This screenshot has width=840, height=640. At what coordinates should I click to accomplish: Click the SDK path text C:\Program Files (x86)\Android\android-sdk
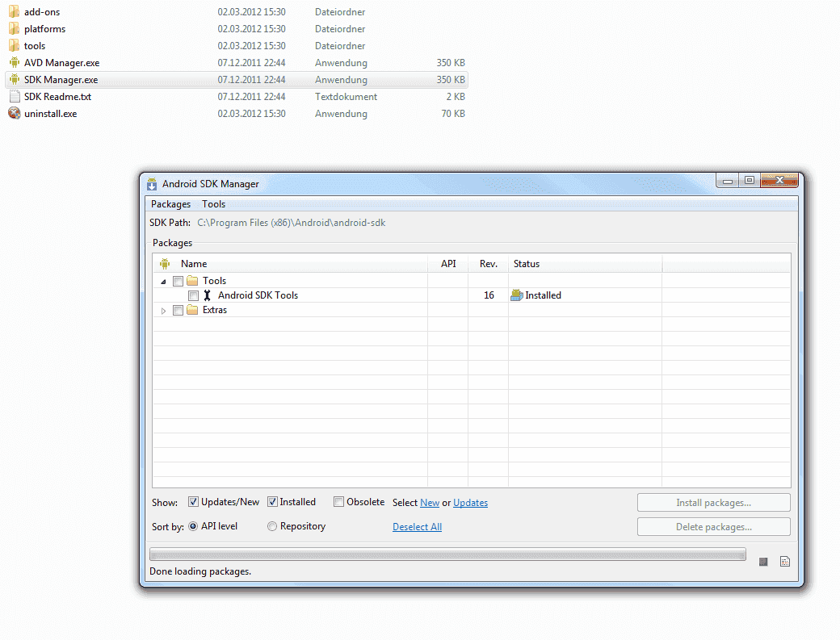click(x=292, y=223)
